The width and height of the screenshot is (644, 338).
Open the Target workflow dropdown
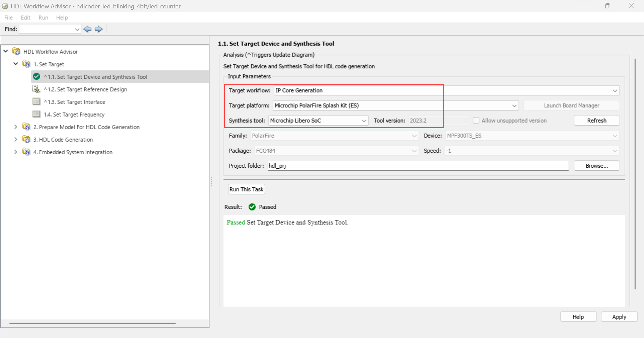click(615, 91)
